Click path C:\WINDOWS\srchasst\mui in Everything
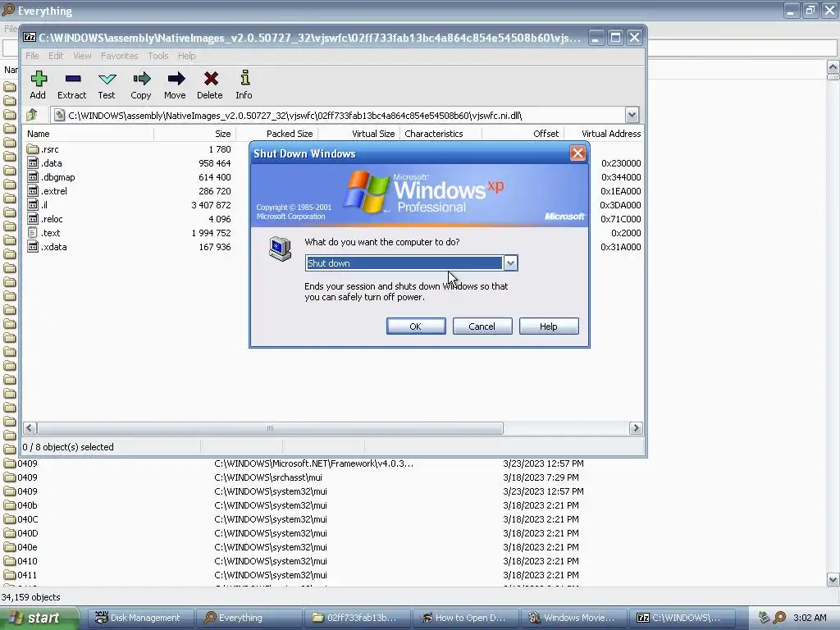The width and height of the screenshot is (840, 630). 268,477
